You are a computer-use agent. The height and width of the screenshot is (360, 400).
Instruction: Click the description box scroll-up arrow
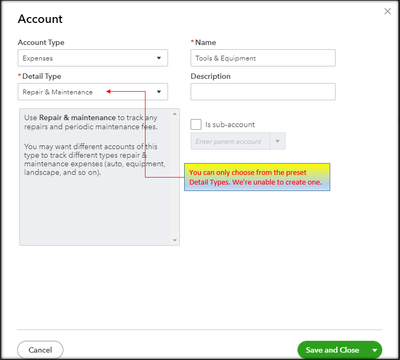click(175, 114)
